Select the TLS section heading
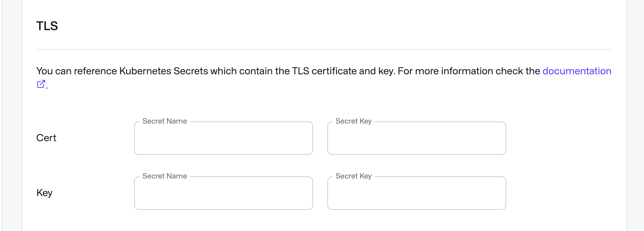This screenshot has height=231, width=644. coord(47,26)
